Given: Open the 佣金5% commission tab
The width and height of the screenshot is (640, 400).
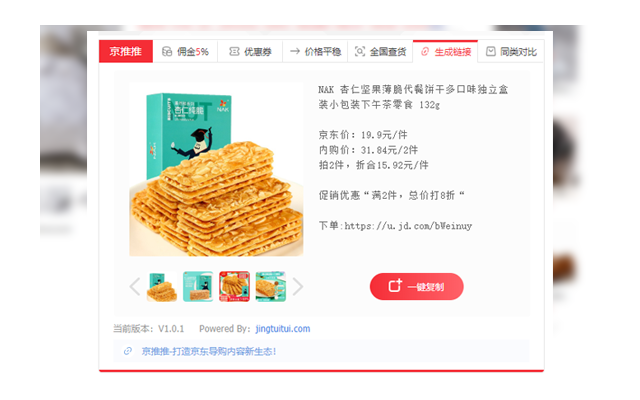Looking at the screenshot, I should coord(185,51).
